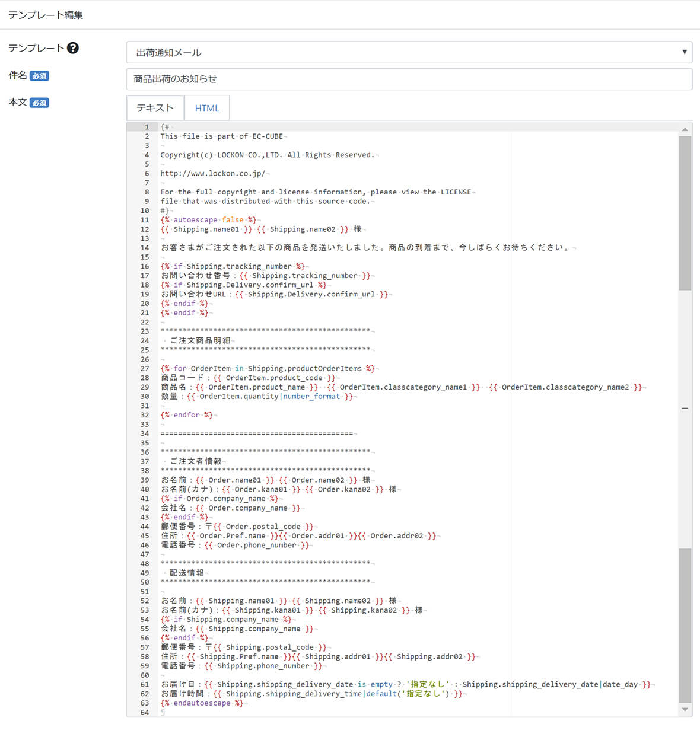700x740 pixels.
Task: Click the 必須 badge next to 本文
Action: click(39, 103)
